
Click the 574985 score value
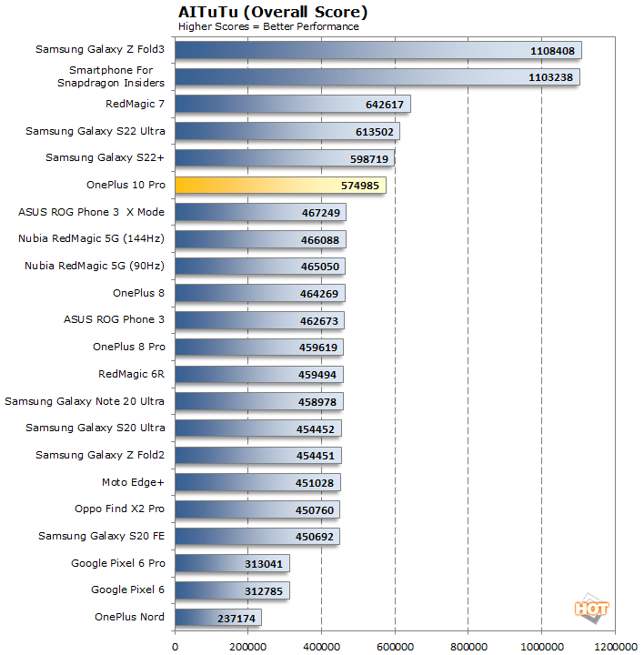coord(360,186)
